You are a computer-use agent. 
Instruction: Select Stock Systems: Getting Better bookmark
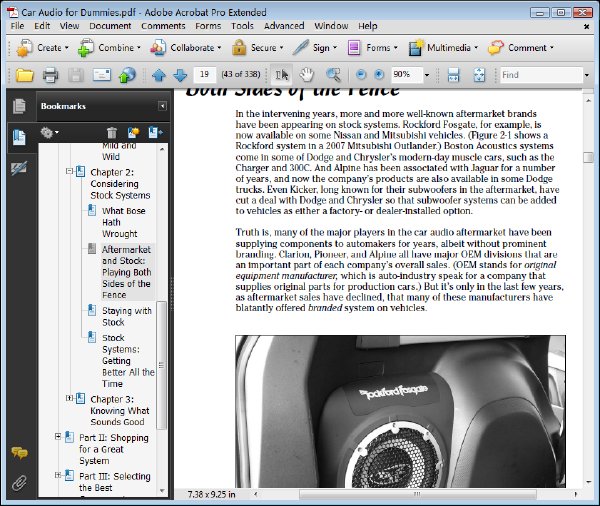[x=128, y=361]
